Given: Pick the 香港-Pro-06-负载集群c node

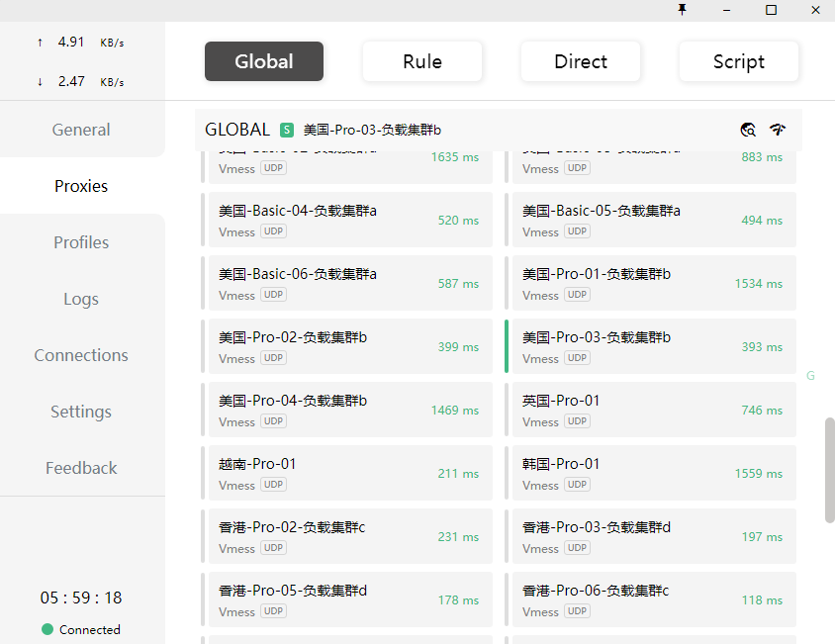Looking at the screenshot, I should [x=651, y=599].
